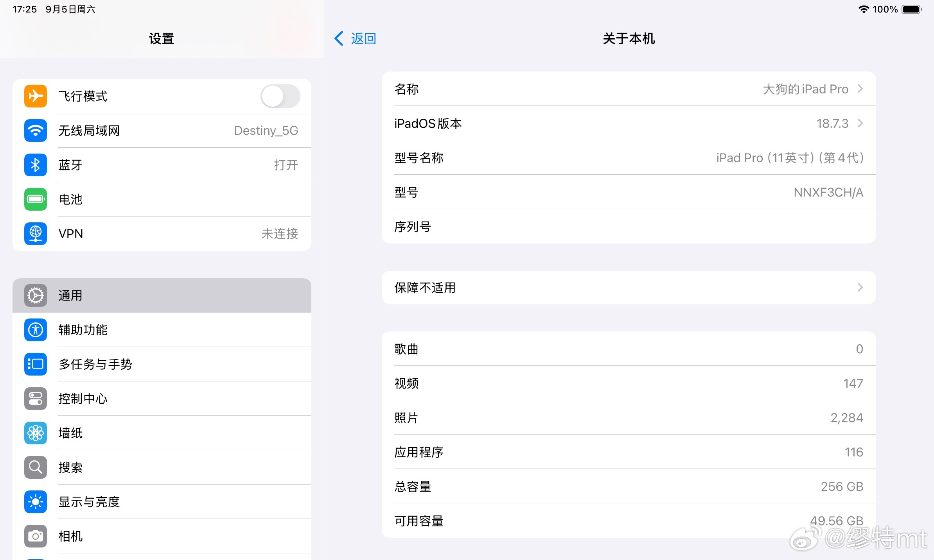Open the 控制中心 settings item

tap(162, 399)
